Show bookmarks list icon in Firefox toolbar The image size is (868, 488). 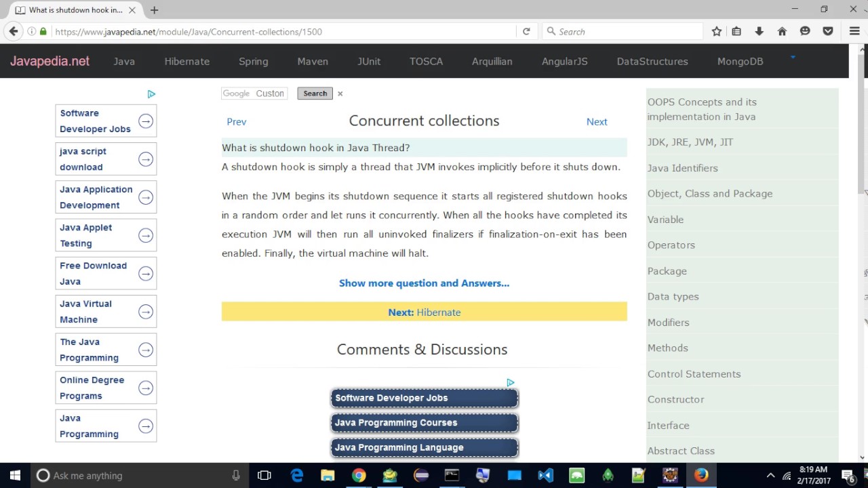click(x=736, y=31)
